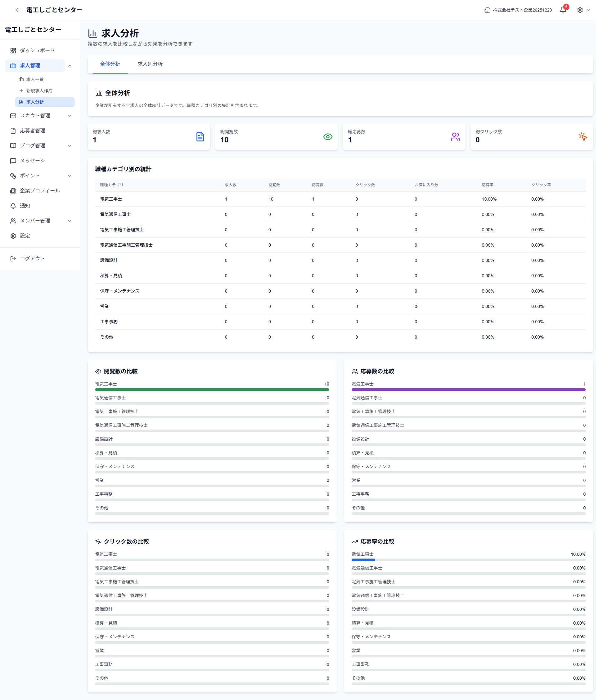Image resolution: width=596 pixels, height=700 pixels.
Task: Expand the ポイント submenu chevron
Action: [x=70, y=176]
